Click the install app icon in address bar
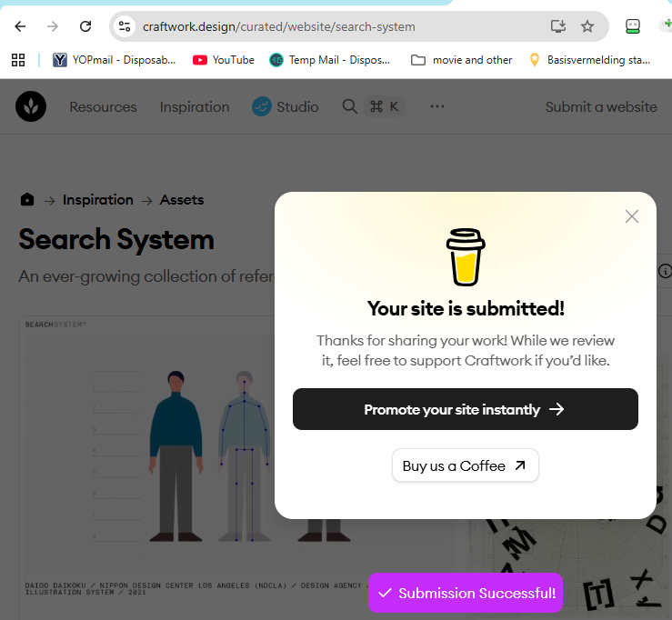This screenshot has width=672, height=620. click(x=558, y=26)
